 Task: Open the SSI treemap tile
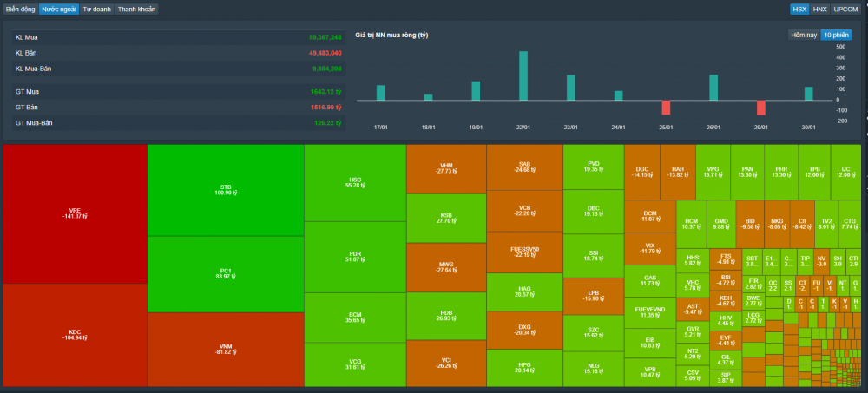click(x=594, y=256)
